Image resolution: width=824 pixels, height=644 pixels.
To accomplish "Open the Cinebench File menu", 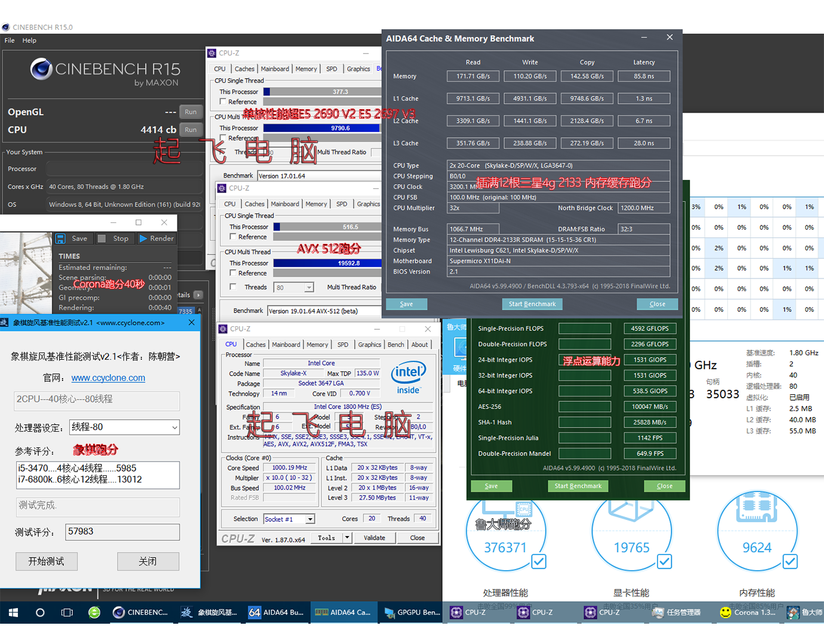I will pos(10,41).
